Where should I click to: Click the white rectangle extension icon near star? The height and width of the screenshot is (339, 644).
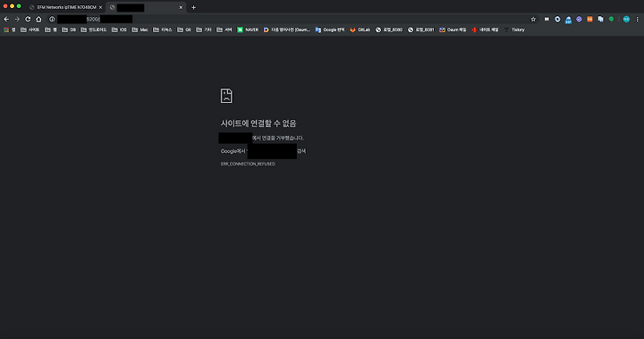point(547,19)
